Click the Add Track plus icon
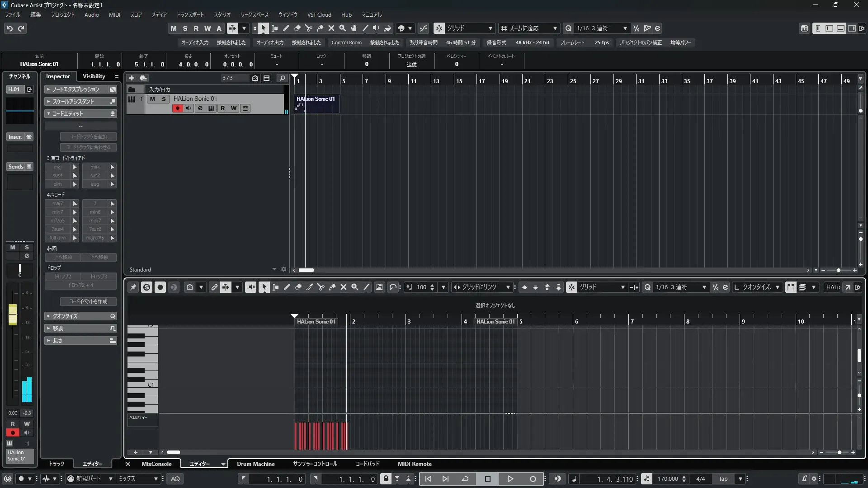This screenshot has width=868, height=488. point(132,78)
